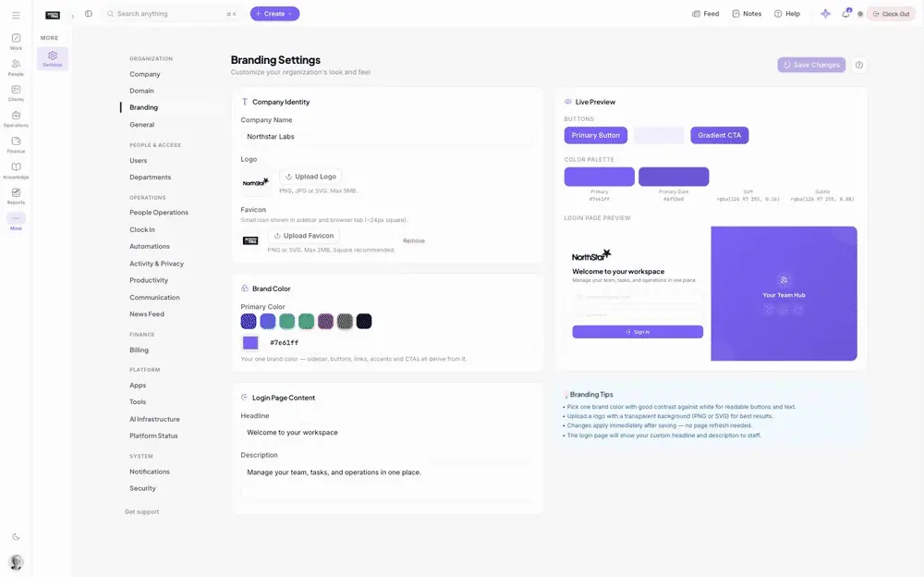The width and height of the screenshot is (924, 577).
Task: Open the Create dropdown button
Action: tap(274, 14)
